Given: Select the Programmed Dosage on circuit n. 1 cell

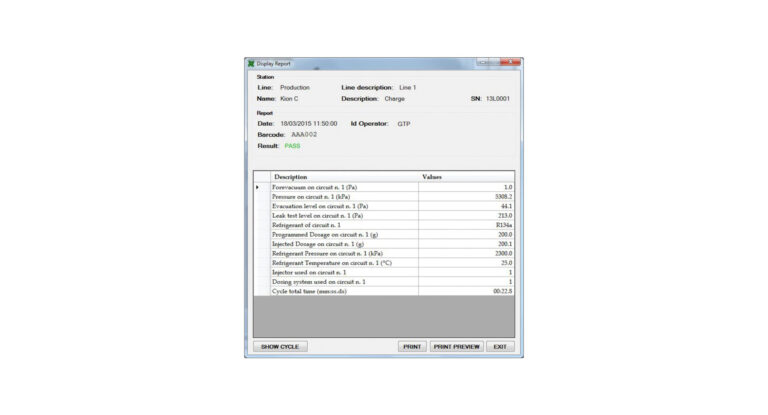Looking at the screenshot, I should 344,235.
